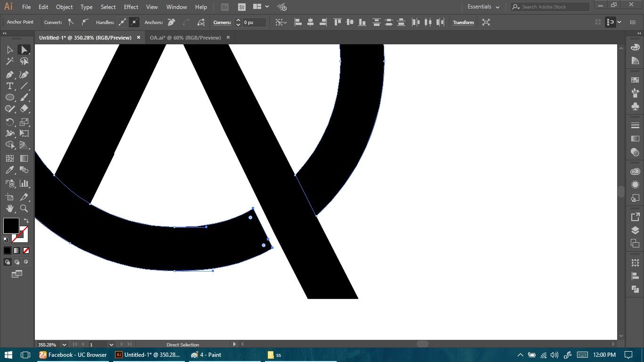Select the Eraser tool

coord(24,109)
